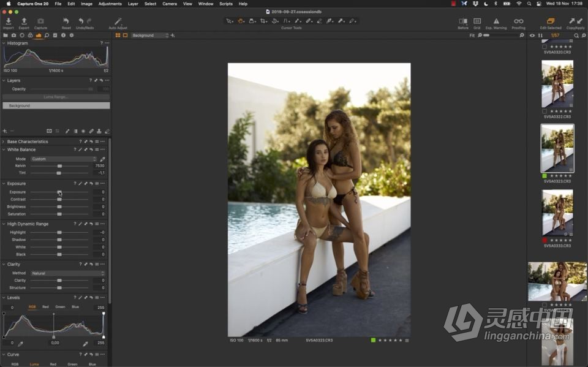This screenshot has height=367, width=588.
Task: Open the Library tool tab folder icon
Action: 6,36
